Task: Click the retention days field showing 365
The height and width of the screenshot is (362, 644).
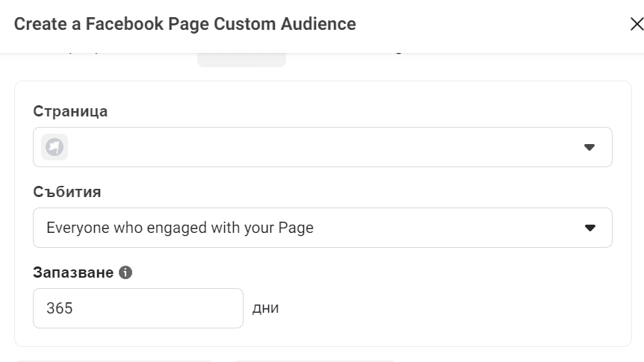Action: tap(137, 308)
